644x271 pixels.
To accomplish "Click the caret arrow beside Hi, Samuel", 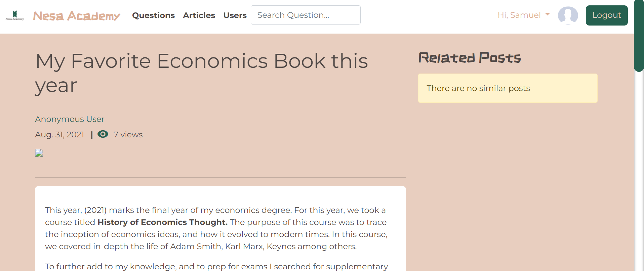I will 548,14.
